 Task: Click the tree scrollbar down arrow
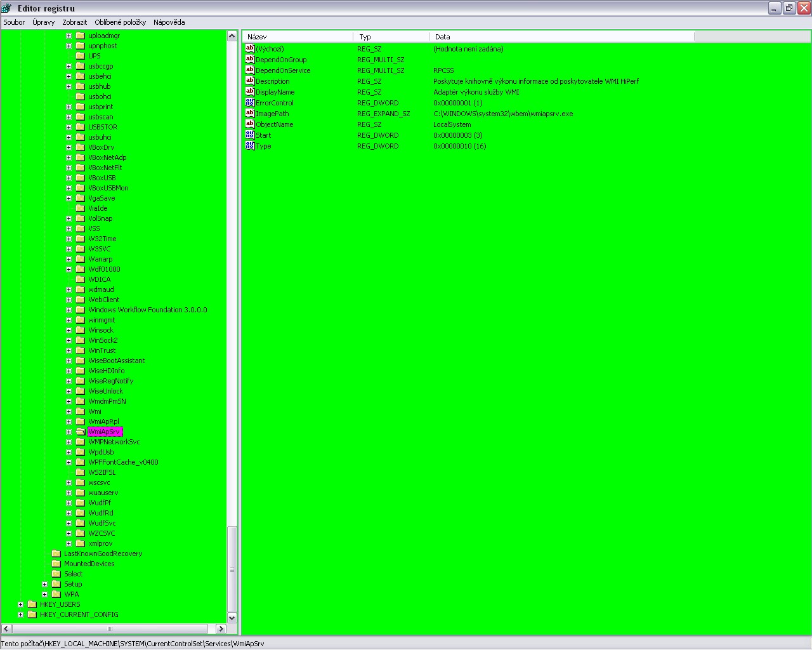pyautogui.click(x=232, y=618)
